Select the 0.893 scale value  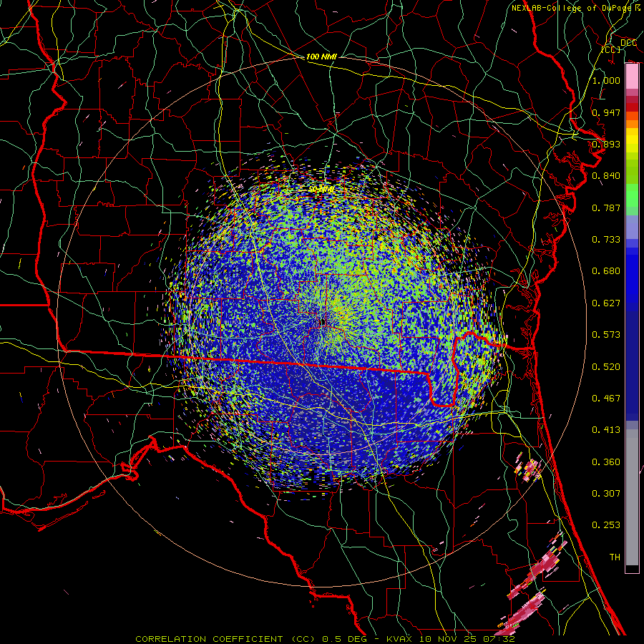click(x=606, y=144)
